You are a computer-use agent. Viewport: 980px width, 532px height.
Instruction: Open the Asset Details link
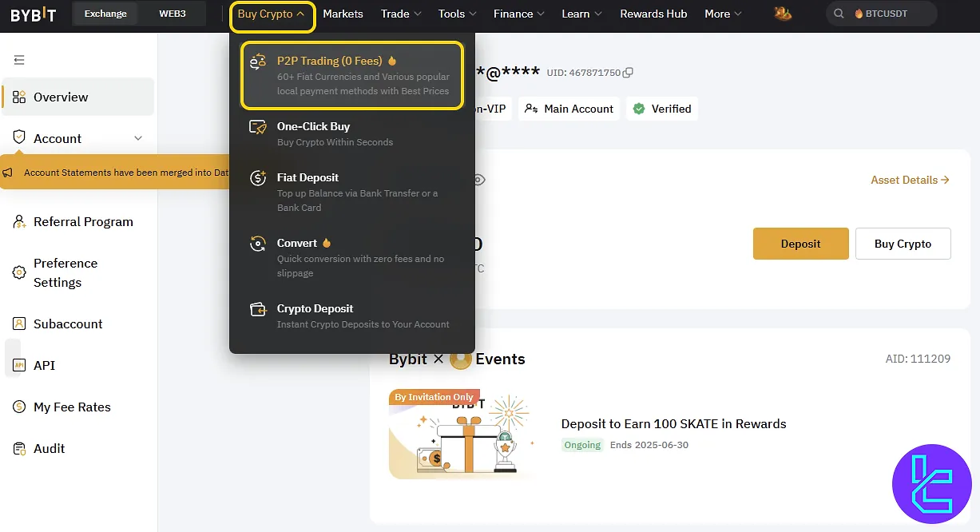910,180
